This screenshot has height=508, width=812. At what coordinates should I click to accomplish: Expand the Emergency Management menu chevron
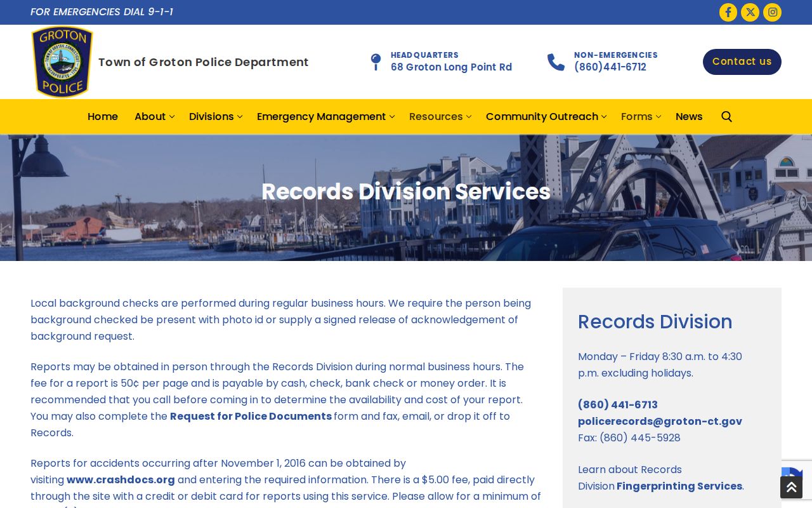click(x=392, y=117)
